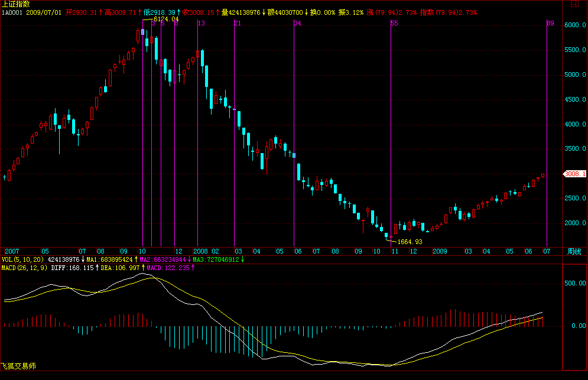
Task: Click the 6000.0 price axis label
Action: pyautogui.click(x=575, y=25)
